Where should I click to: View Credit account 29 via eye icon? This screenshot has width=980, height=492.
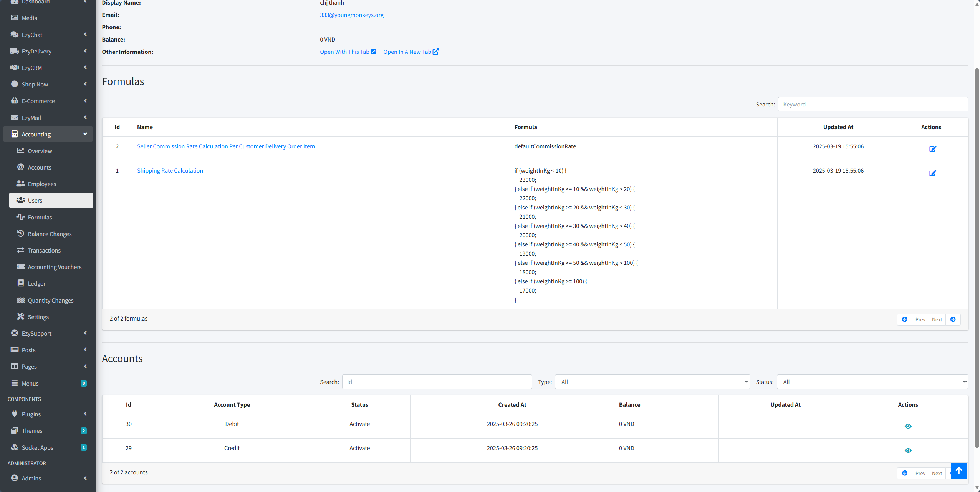(x=908, y=450)
